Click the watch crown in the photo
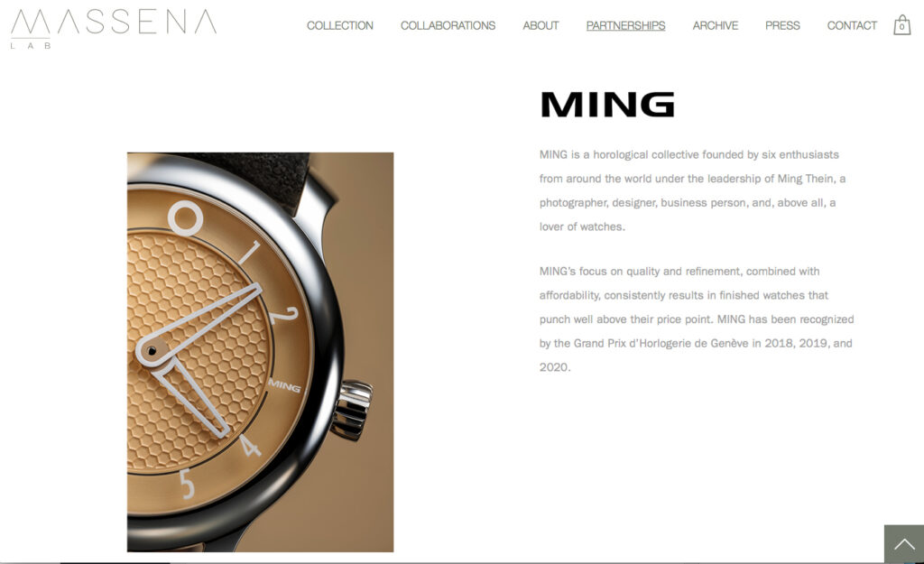Viewport: 924px width, 564px height. point(352,410)
